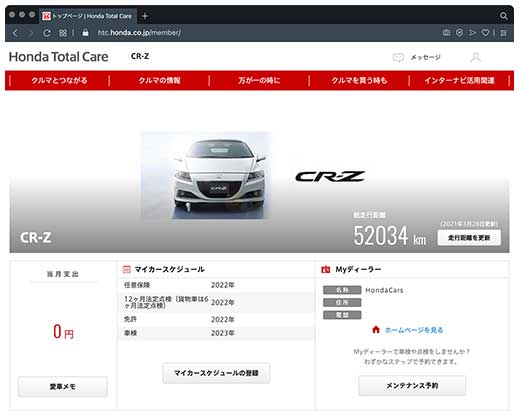Open the browser easy setup menu icon

[x=504, y=33]
